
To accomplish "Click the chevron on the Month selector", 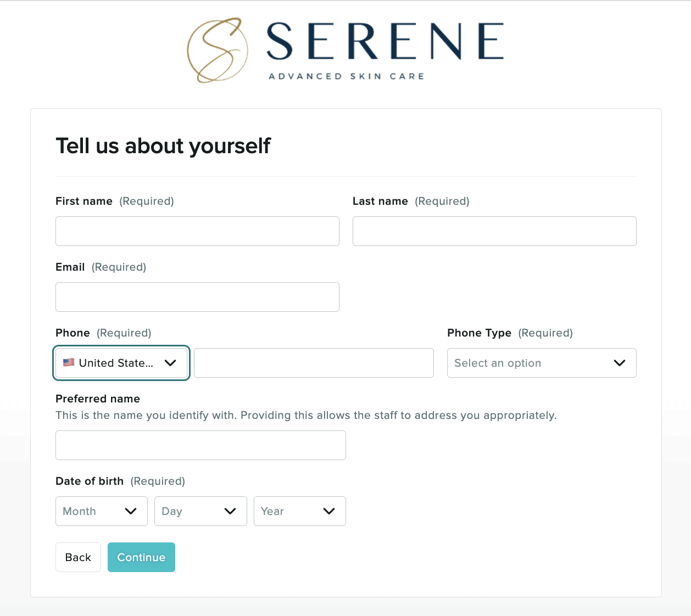I will click(x=131, y=511).
